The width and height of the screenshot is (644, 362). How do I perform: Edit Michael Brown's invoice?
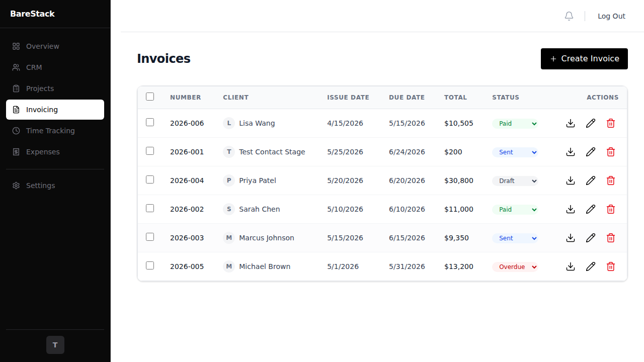(591, 266)
